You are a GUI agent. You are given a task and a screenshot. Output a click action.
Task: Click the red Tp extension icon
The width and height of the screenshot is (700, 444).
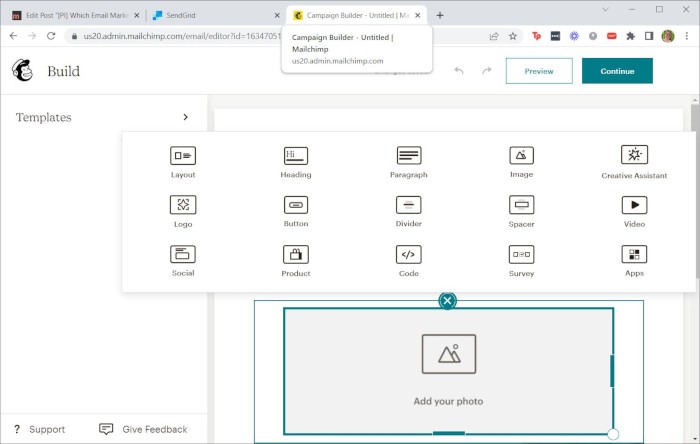(536, 36)
